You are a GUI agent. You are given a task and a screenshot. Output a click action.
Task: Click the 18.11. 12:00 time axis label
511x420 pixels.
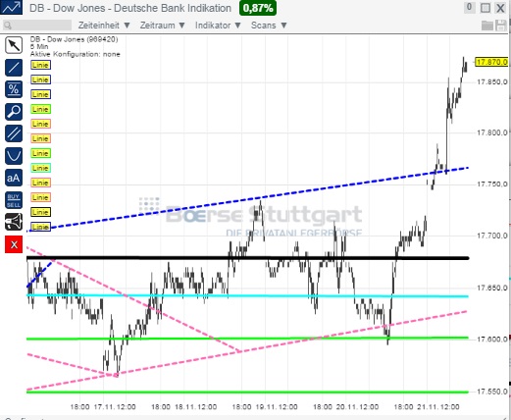pos(196,407)
